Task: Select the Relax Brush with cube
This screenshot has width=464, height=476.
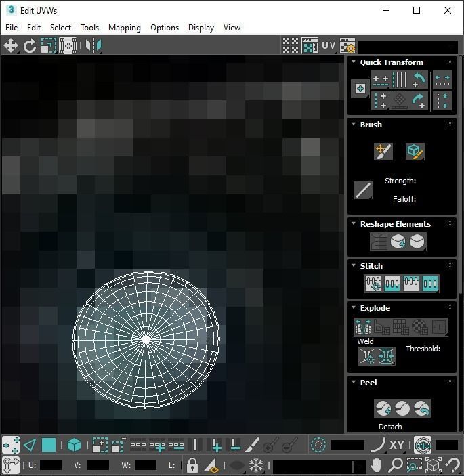Action: (x=415, y=151)
